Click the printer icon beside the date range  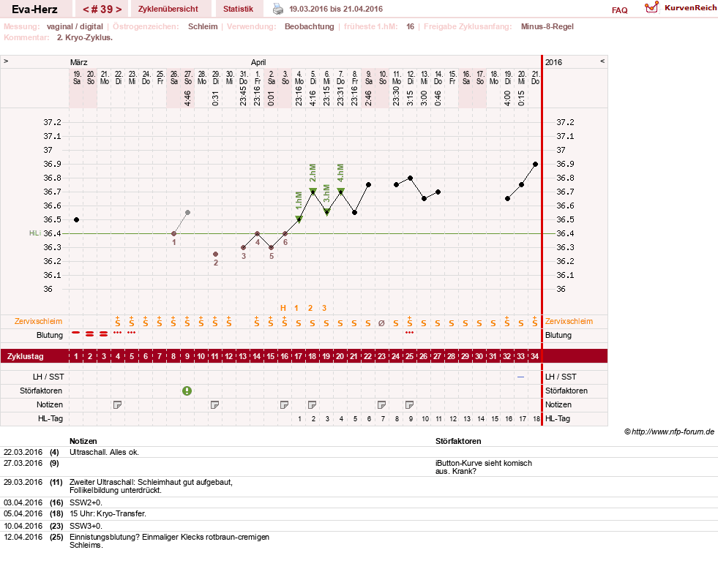(x=278, y=9)
